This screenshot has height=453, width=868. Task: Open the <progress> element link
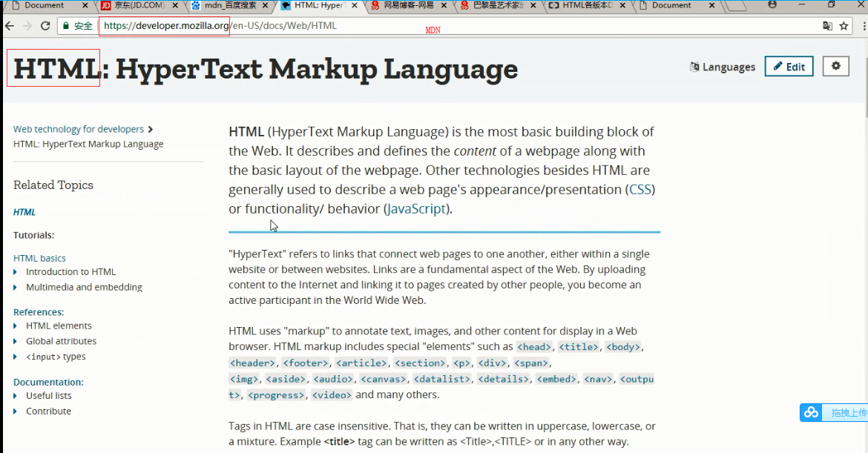click(276, 395)
